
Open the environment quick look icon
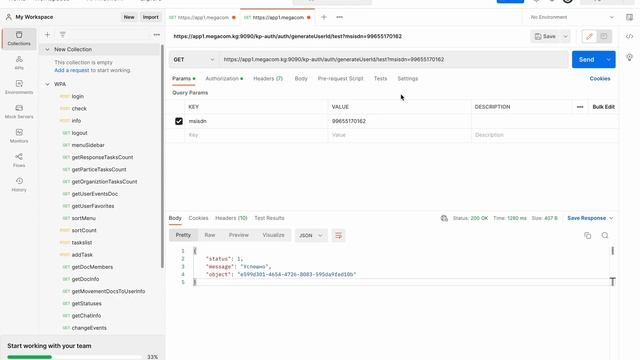click(x=629, y=17)
